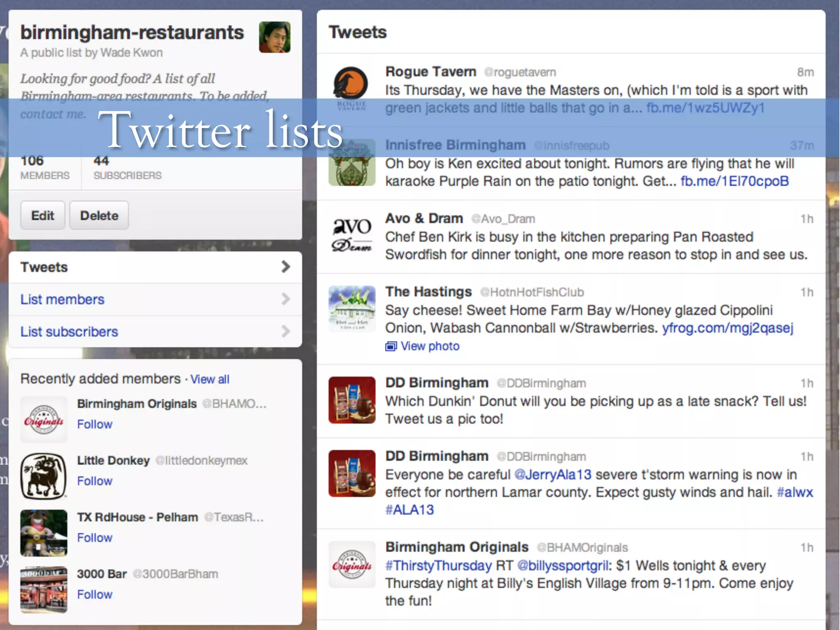Viewport: 840px width, 630px height.
Task: Click the Edit list button
Action: point(43,215)
